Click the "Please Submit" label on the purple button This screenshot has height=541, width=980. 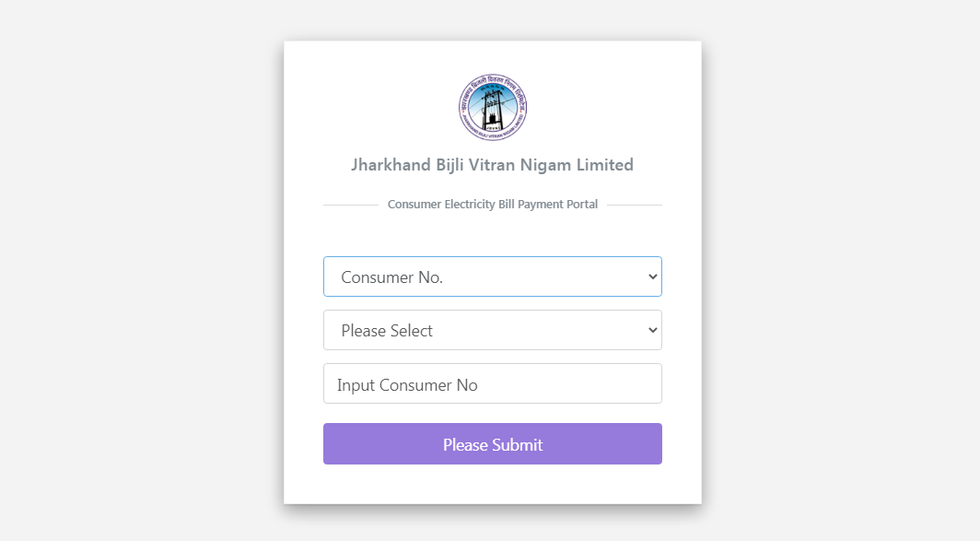[493, 445]
